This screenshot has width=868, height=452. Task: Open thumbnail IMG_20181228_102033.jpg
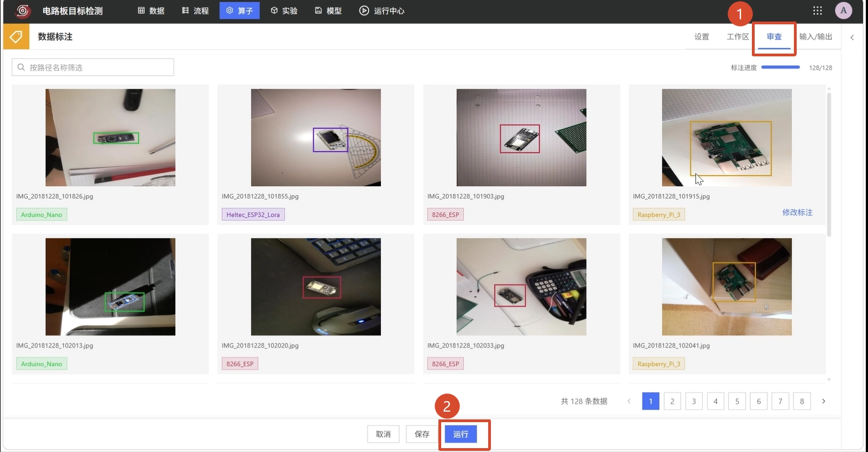[521, 287]
